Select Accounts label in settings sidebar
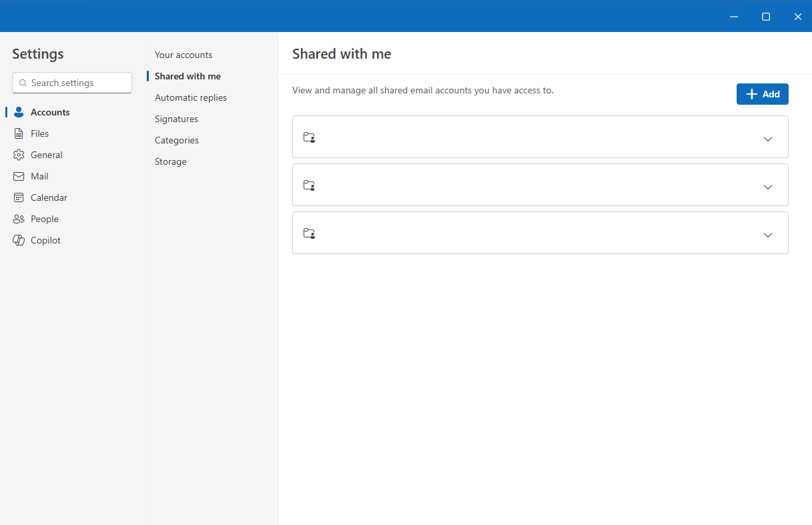The width and height of the screenshot is (812, 525). pos(50,112)
